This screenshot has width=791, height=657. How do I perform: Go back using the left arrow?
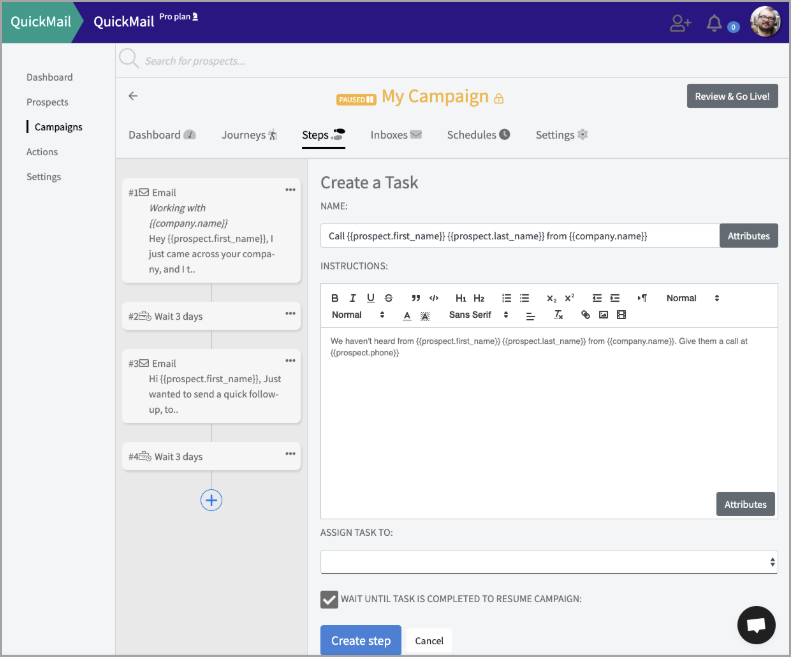[x=133, y=96]
